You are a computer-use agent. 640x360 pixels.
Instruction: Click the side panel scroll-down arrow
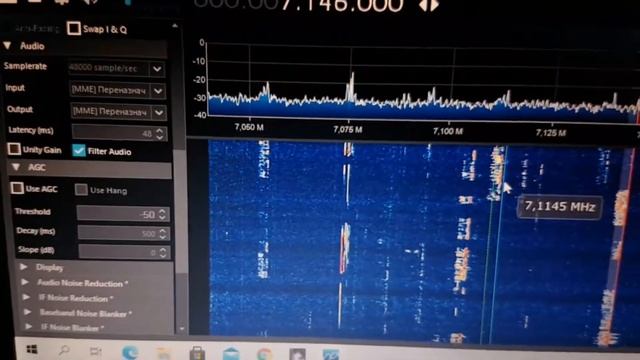[182, 329]
